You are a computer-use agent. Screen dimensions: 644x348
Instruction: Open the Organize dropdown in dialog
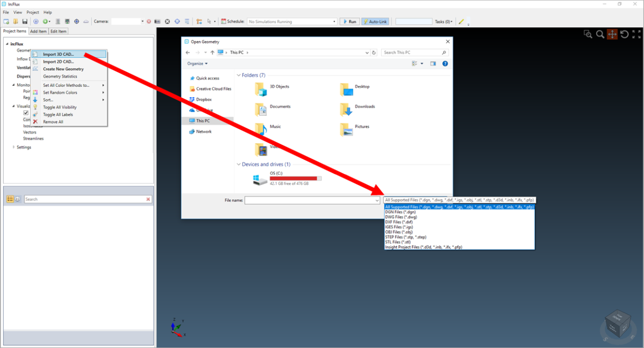(197, 63)
